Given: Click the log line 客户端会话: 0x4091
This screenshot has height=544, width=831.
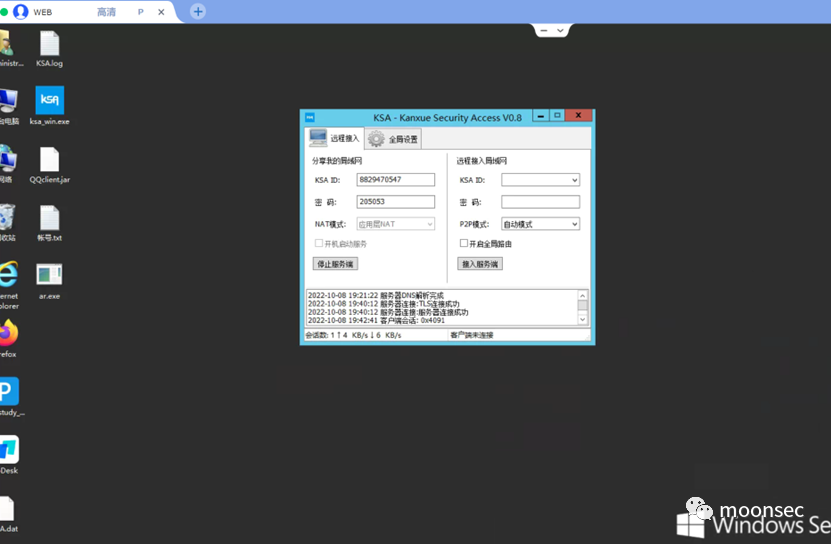Looking at the screenshot, I should 376,320.
